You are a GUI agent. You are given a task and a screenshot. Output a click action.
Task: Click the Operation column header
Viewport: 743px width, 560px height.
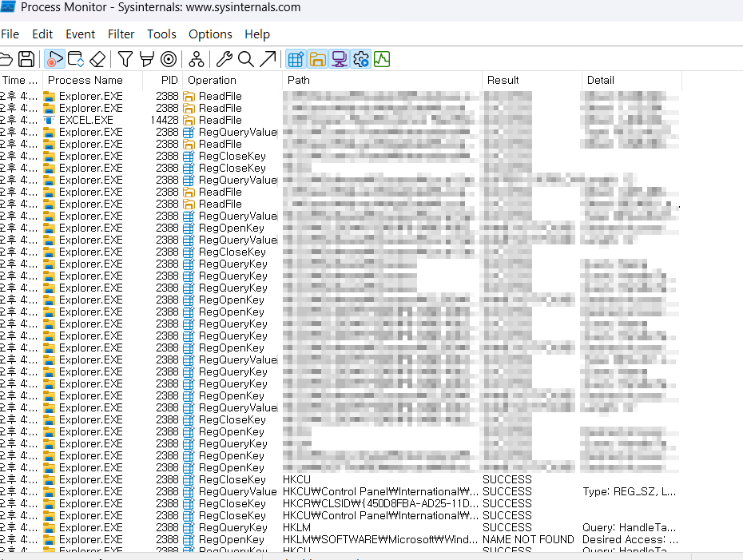232,80
